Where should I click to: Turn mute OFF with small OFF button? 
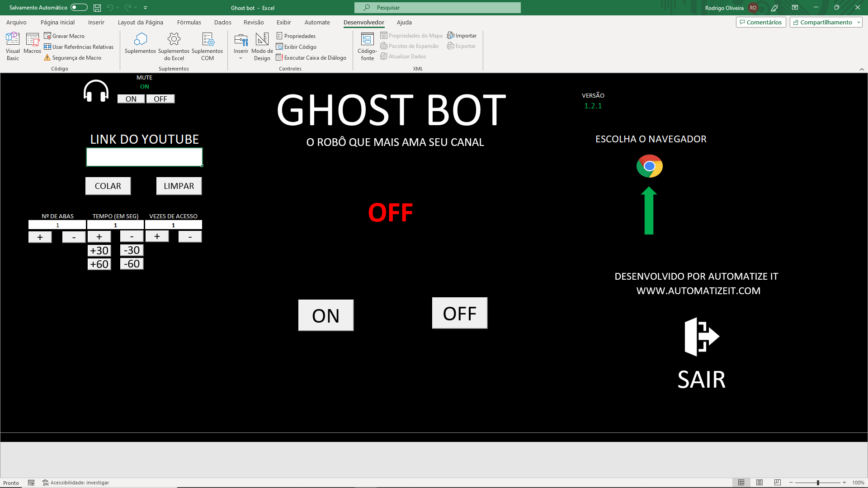(x=160, y=99)
